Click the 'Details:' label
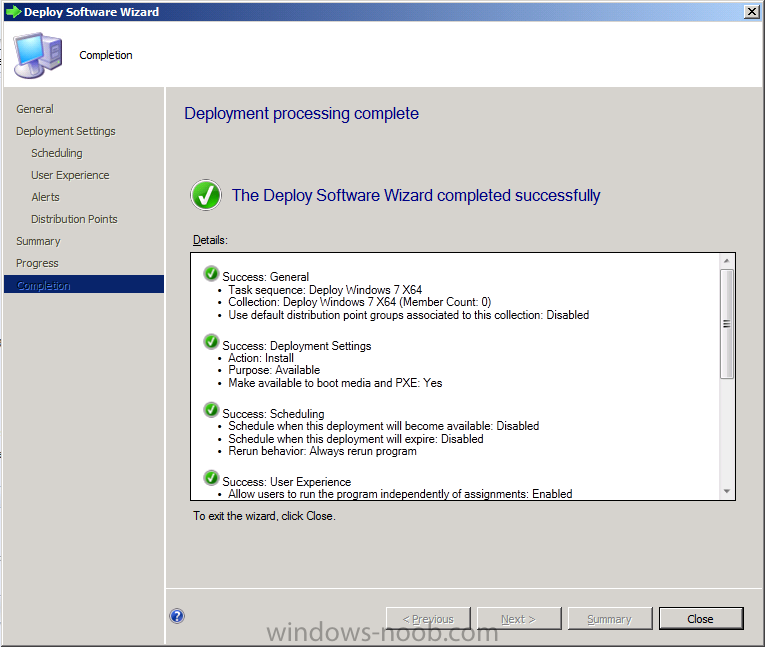765x647 pixels. coord(210,240)
